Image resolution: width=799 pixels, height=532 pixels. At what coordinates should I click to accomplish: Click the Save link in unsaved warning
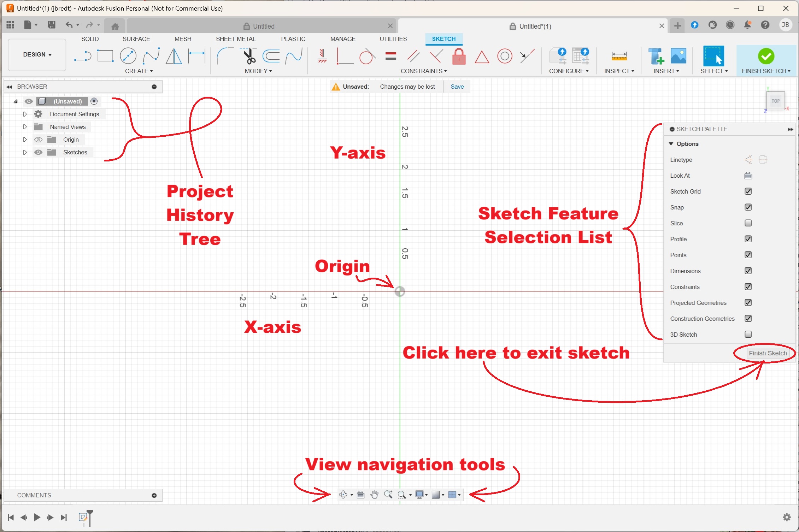point(457,87)
